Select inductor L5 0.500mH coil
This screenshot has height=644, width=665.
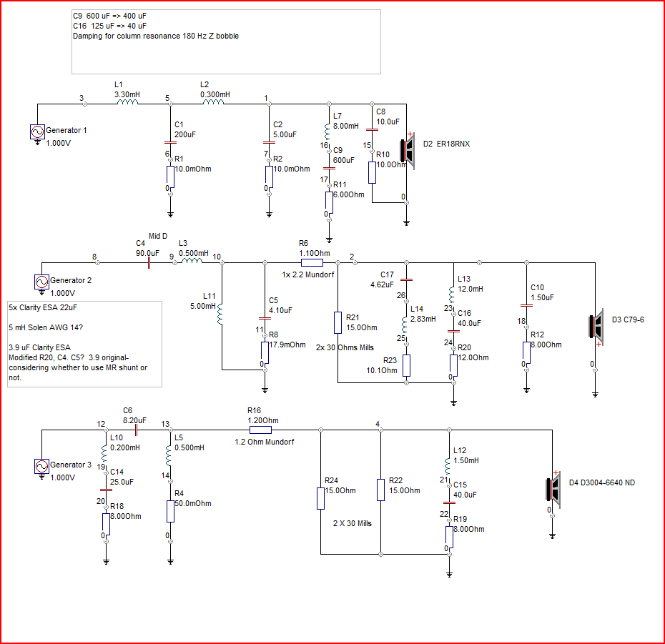(168, 455)
